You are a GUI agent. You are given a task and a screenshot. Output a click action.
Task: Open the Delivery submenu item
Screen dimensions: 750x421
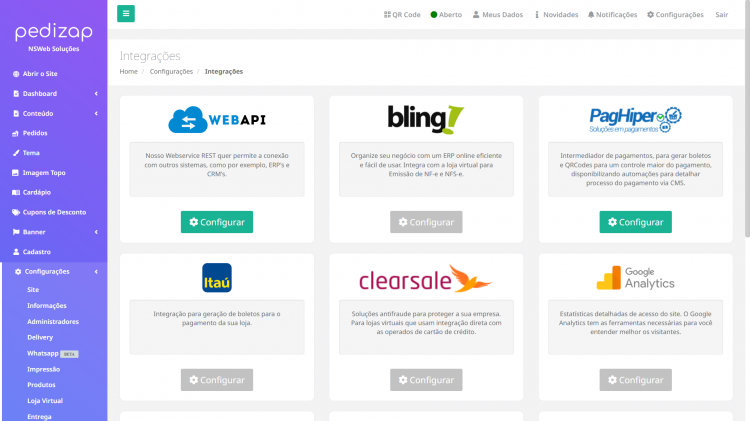(40, 338)
